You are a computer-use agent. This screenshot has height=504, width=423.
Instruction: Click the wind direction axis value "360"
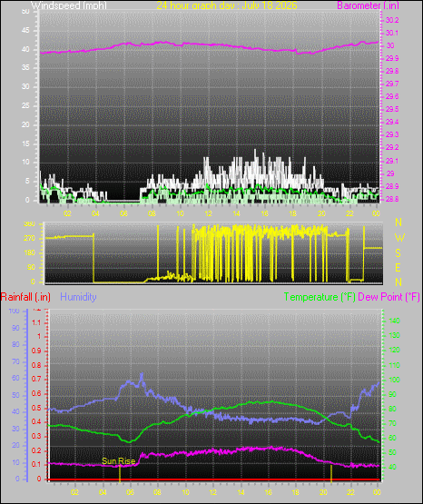coord(29,224)
